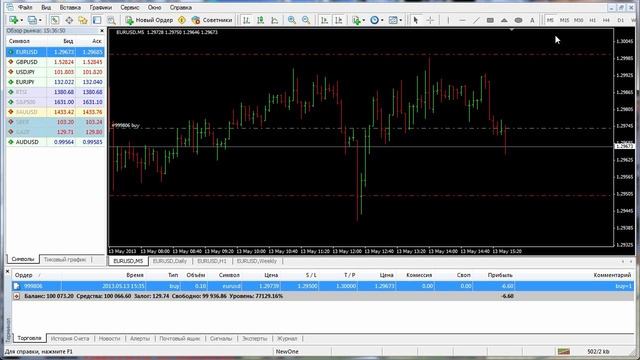The image size is (640, 360).
Task: Click the Templates toolbar icon
Action: [x=393, y=20]
